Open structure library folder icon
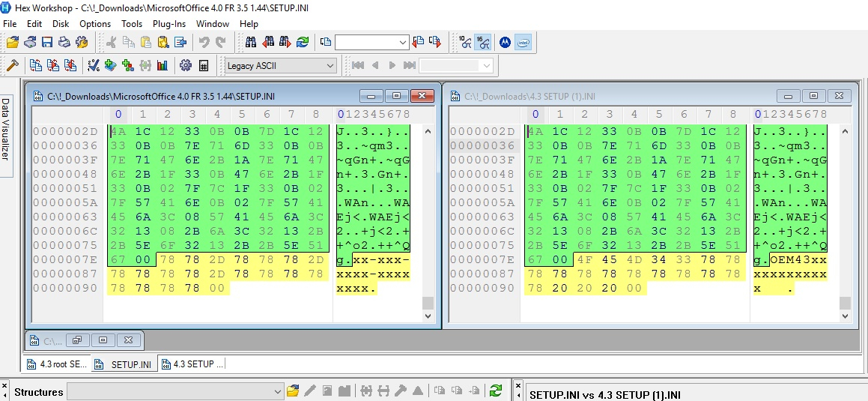This screenshot has width=868, height=401. 293,391
